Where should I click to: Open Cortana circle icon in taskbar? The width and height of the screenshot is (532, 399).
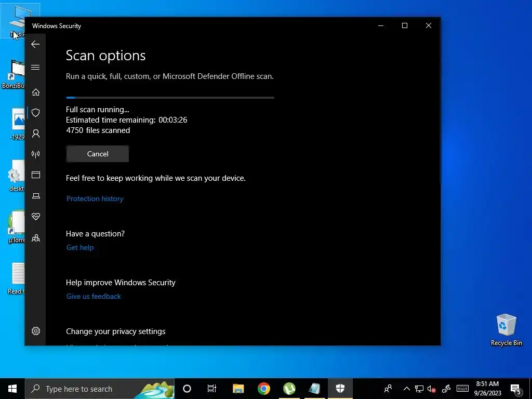pos(187,389)
